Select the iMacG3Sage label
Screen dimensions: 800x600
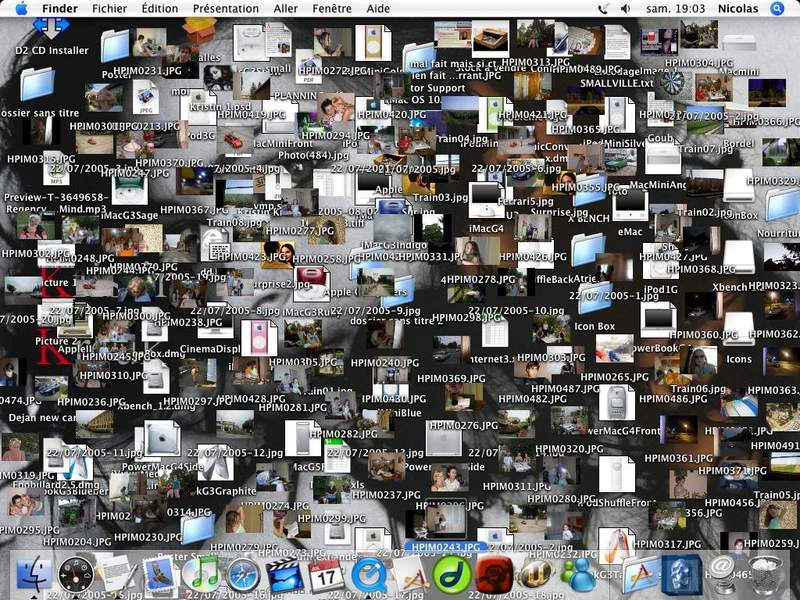130,215
